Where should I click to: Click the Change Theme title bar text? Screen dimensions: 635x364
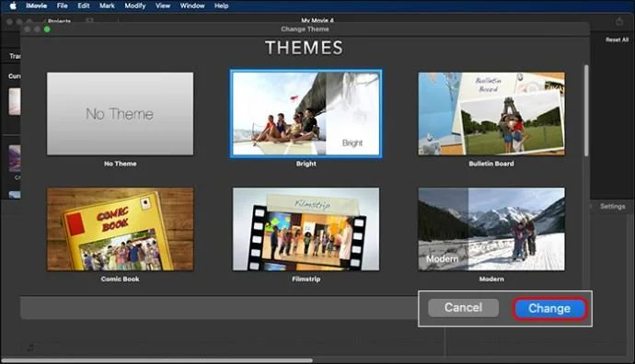pos(305,29)
